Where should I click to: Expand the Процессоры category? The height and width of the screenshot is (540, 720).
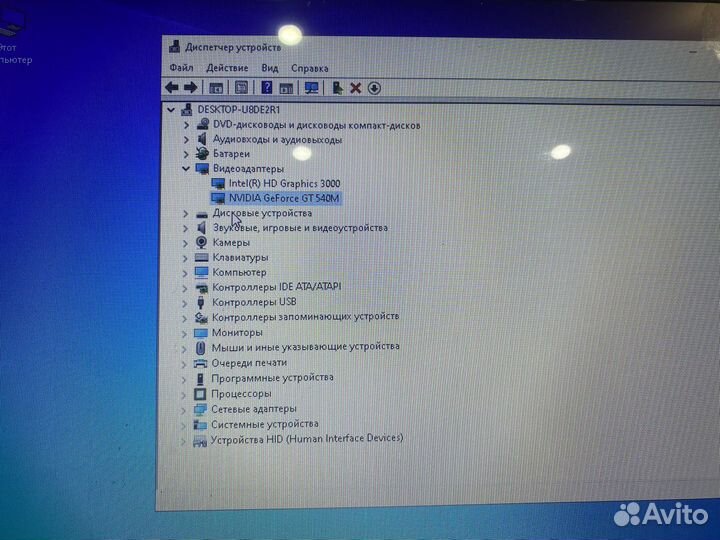[185, 394]
